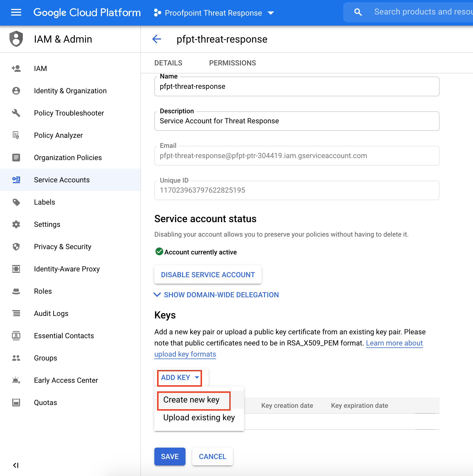Follow the upload key formats link
The width and height of the screenshot is (473, 476).
click(x=185, y=354)
